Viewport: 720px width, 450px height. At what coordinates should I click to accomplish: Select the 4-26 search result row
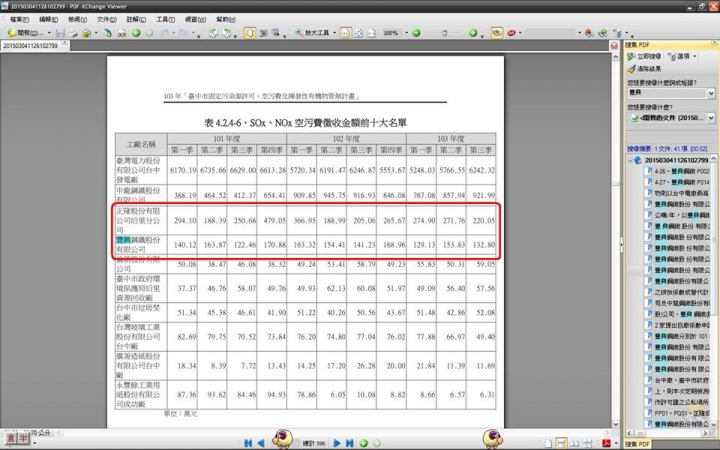click(x=678, y=171)
